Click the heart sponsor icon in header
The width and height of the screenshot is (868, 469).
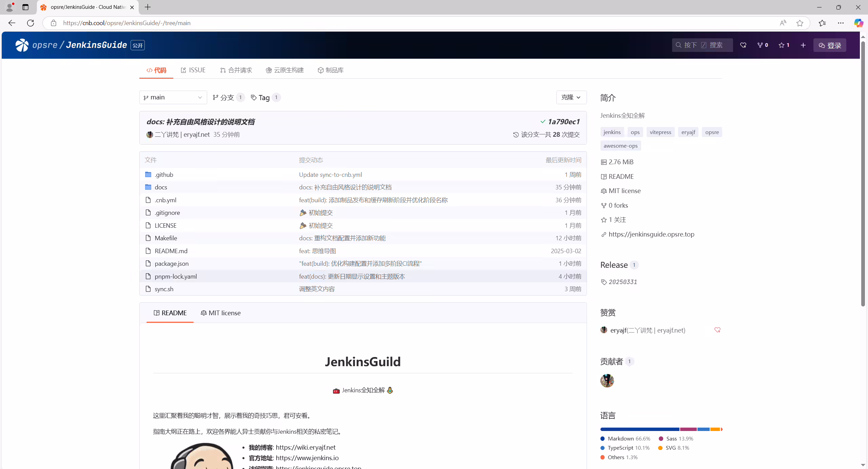pos(743,45)
